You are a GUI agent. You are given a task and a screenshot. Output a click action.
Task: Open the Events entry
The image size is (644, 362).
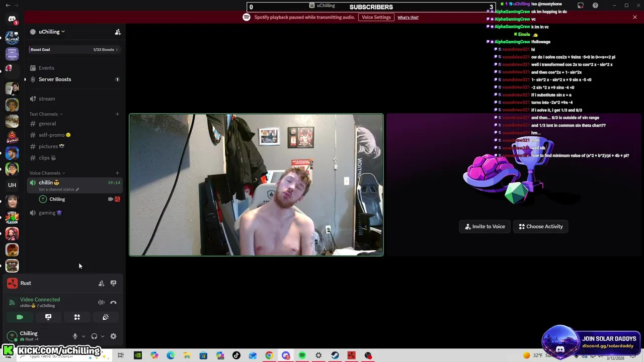coord(74,68)
